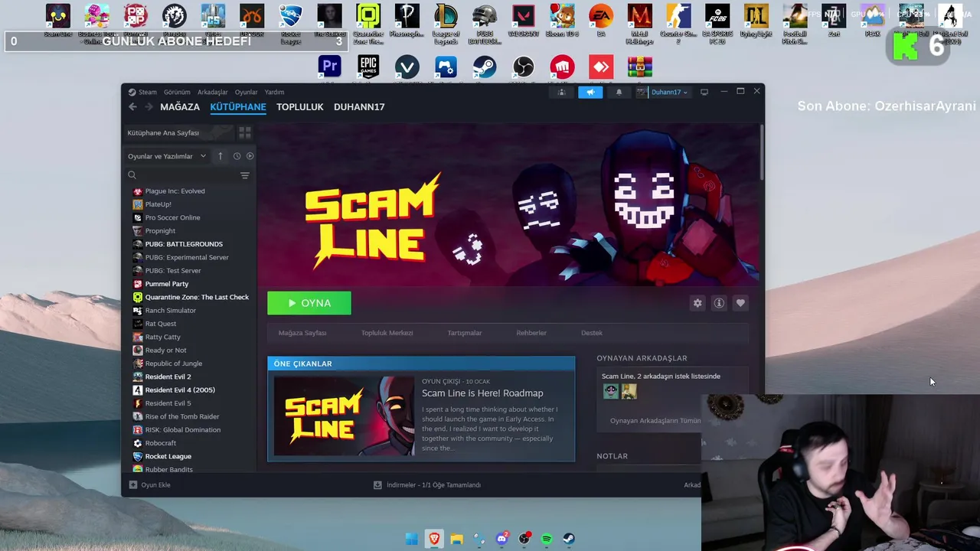Switch to library grid view icon
This screenshot has width=980, height=551.
tap(245, 132)
